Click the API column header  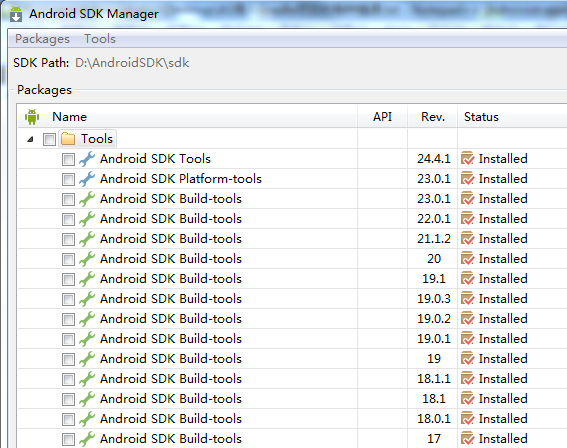383,117
